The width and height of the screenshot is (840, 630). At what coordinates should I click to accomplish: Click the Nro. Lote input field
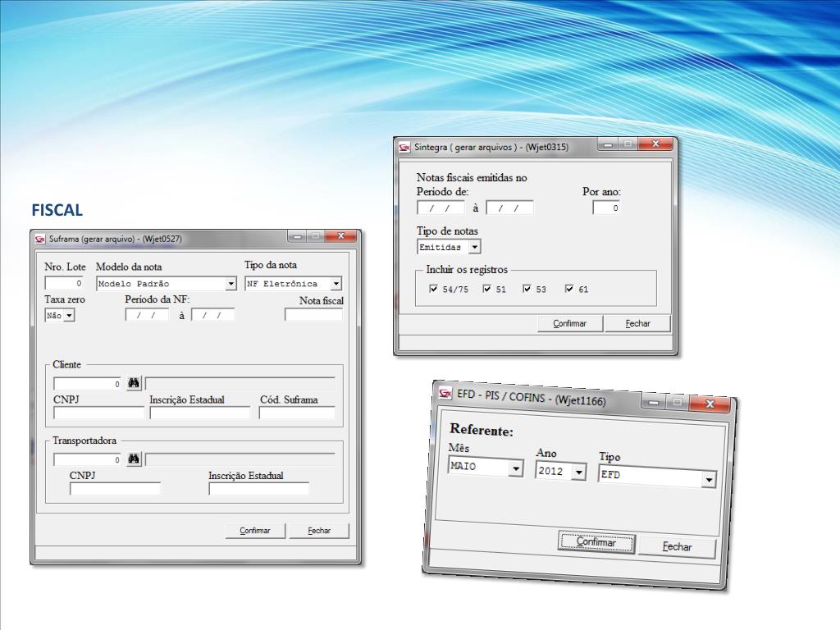[x=64, y=283]
